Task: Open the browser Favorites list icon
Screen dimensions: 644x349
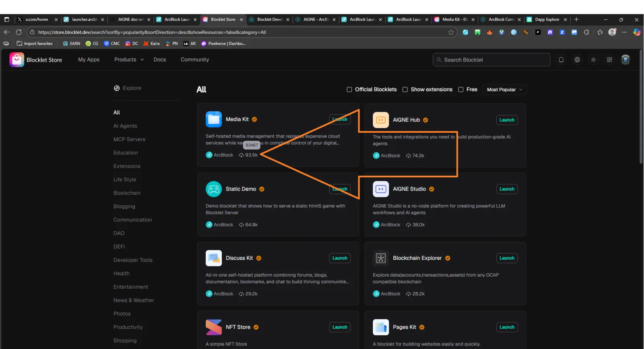Action: [600, 32]
